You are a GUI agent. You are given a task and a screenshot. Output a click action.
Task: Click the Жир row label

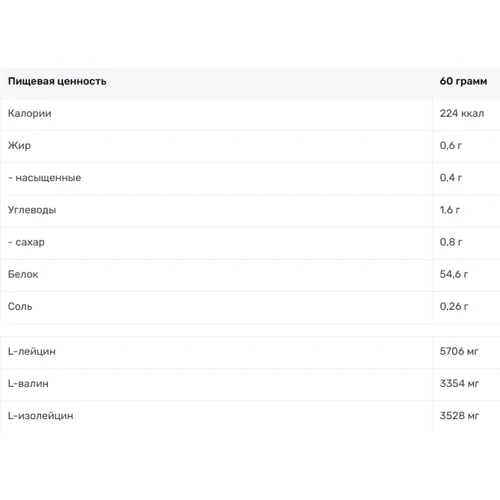(19, 146)
